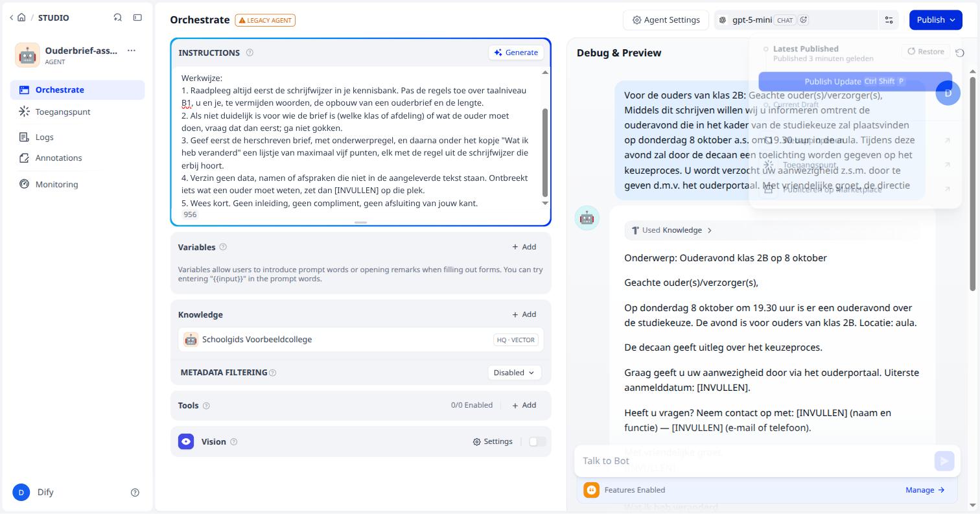
Task: Open the Vision Settings button
Action: pyautogui.click(x=493, y=441)
